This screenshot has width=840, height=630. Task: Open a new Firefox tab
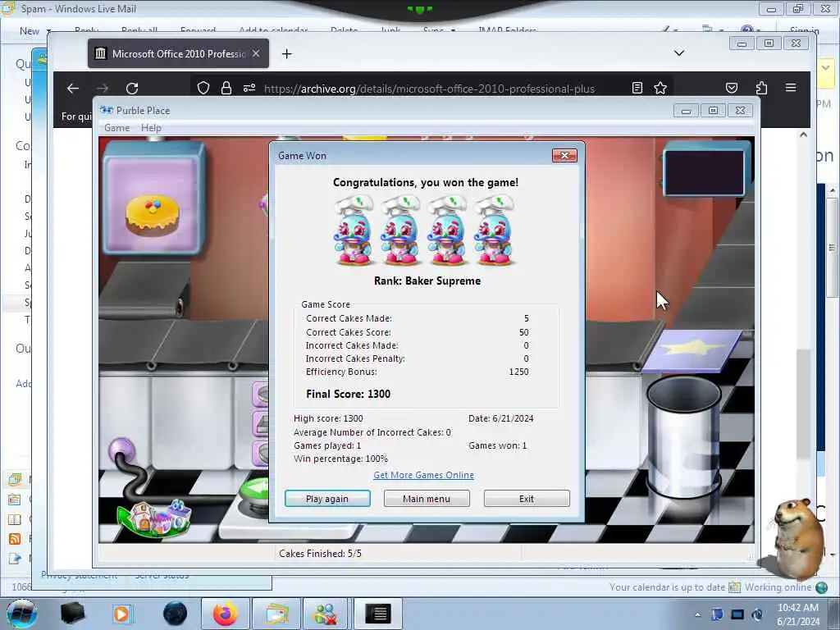[x=286, y=53]
